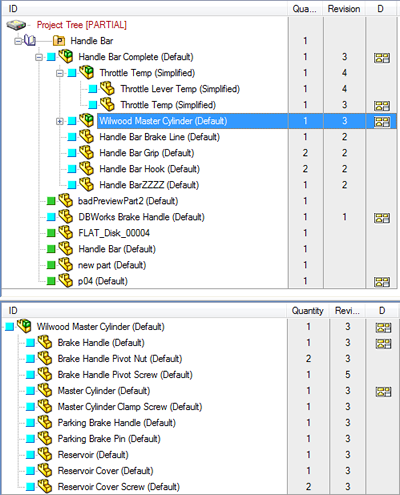This screenshot has height=495, width=400.
Task: Select Handle Bar Brake Line (Default) row
Action: click(x=159, y=137)
